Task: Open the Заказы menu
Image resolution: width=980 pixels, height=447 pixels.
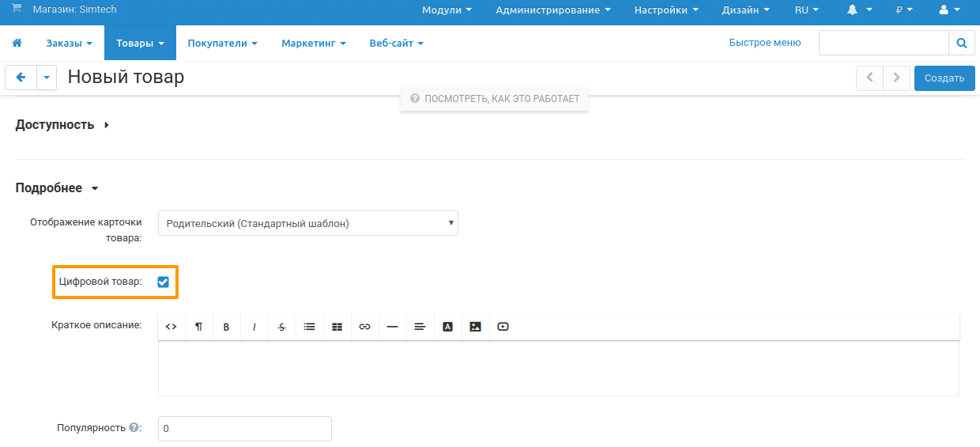Action: tap(69, 44)
